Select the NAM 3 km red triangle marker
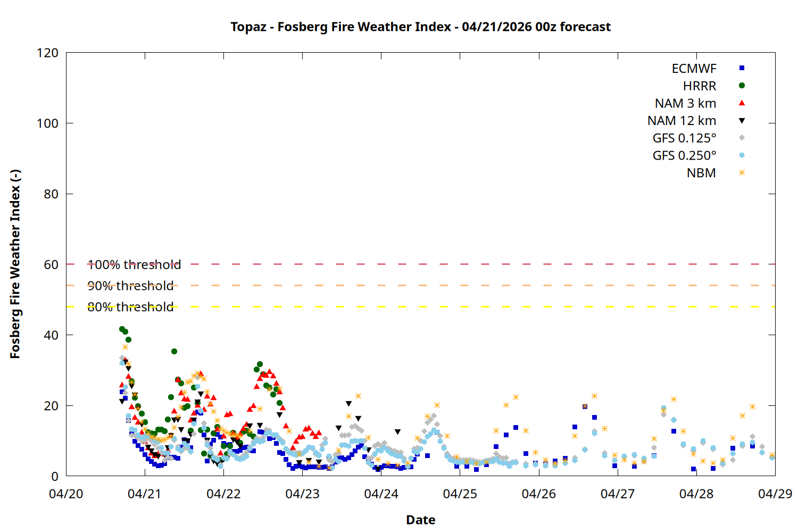This screenshot has height=532, width=798. (x=742, y=103)
